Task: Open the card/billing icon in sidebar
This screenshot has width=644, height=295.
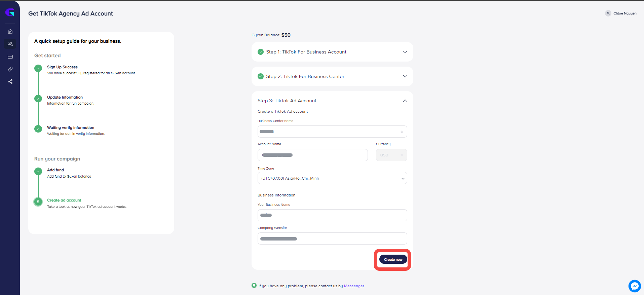Action: tap(10, 57)
